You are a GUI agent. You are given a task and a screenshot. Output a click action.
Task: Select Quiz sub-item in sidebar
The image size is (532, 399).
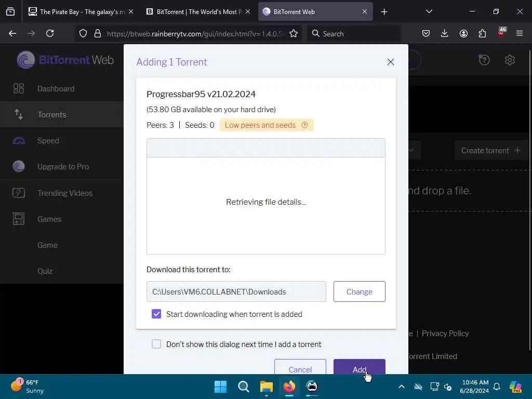click(x=45, y=271)
